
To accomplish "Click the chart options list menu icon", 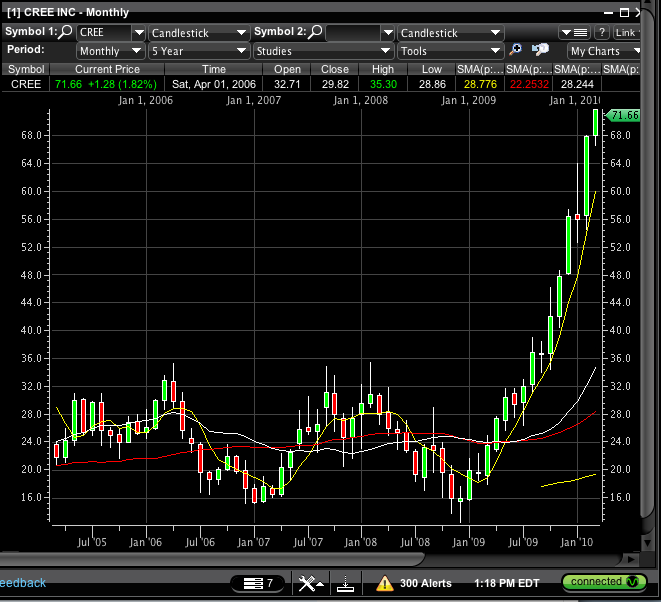I will point(571,33).
